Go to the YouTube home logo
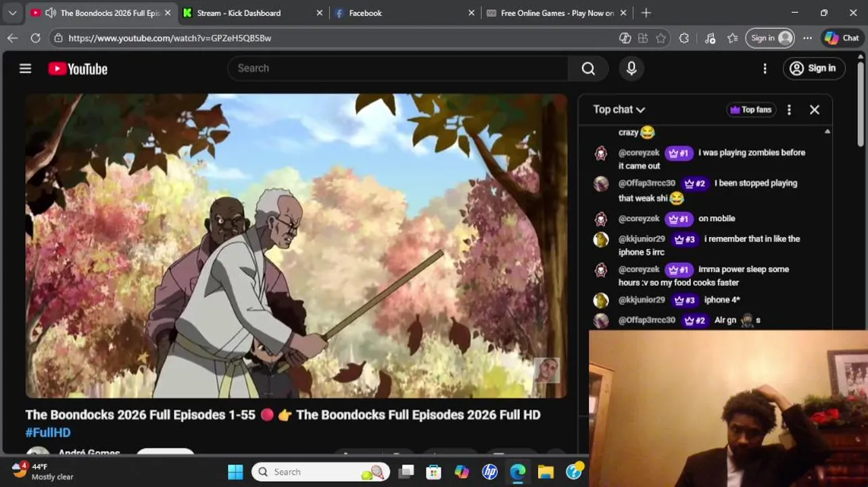 [x=78, y=68]
